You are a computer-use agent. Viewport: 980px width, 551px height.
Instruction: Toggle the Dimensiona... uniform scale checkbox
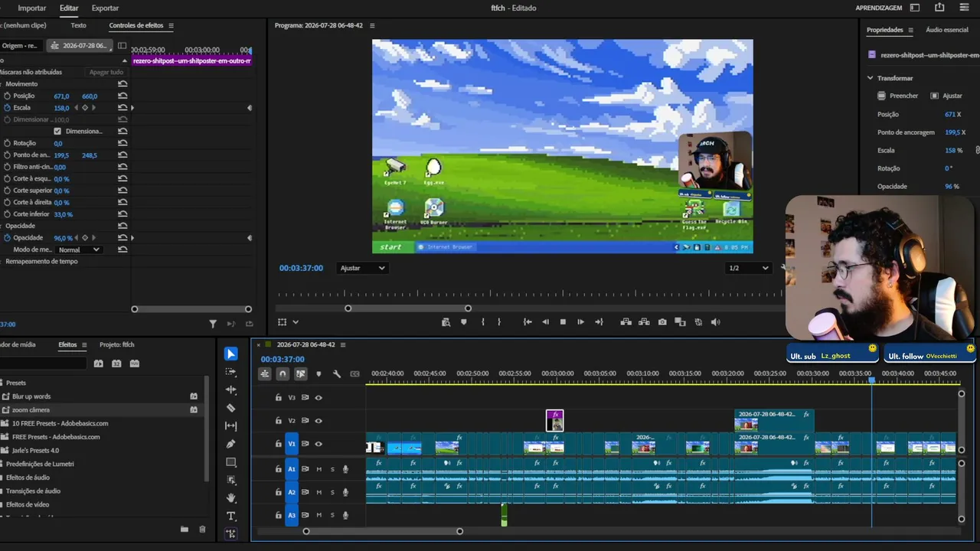click(57, 132)
